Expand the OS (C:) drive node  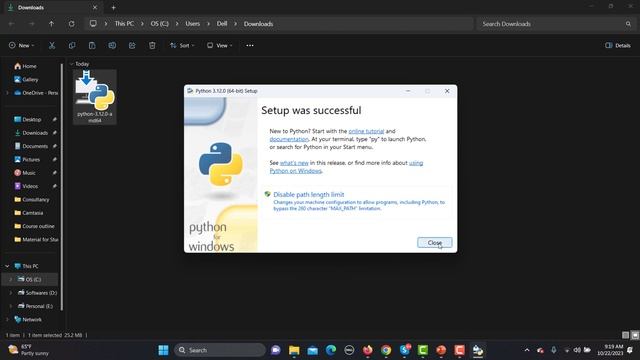tap(11, 280)
